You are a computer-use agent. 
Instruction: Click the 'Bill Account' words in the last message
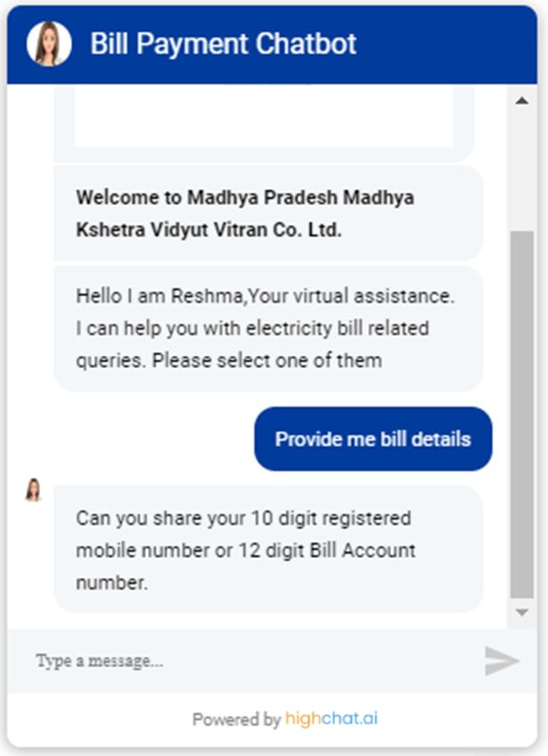point(362,550)
